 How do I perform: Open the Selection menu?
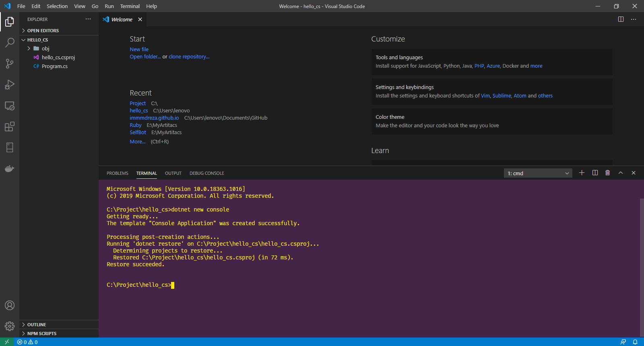[57, 6]
